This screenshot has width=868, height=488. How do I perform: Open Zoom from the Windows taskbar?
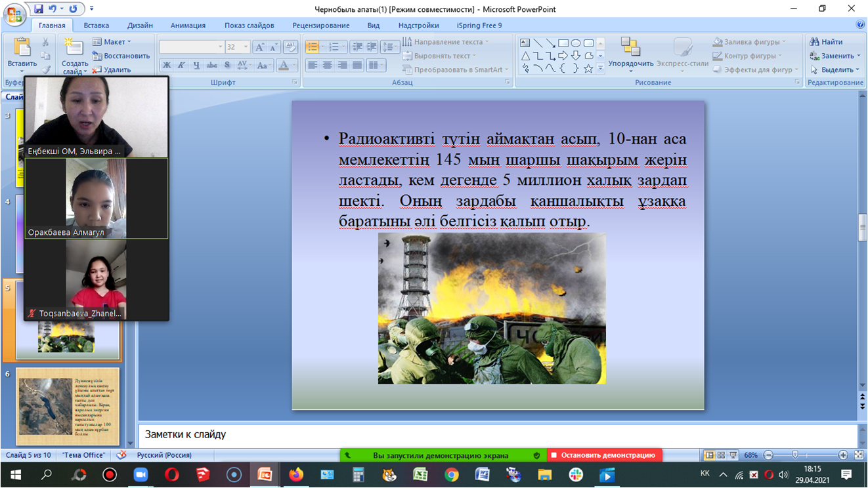141,474
